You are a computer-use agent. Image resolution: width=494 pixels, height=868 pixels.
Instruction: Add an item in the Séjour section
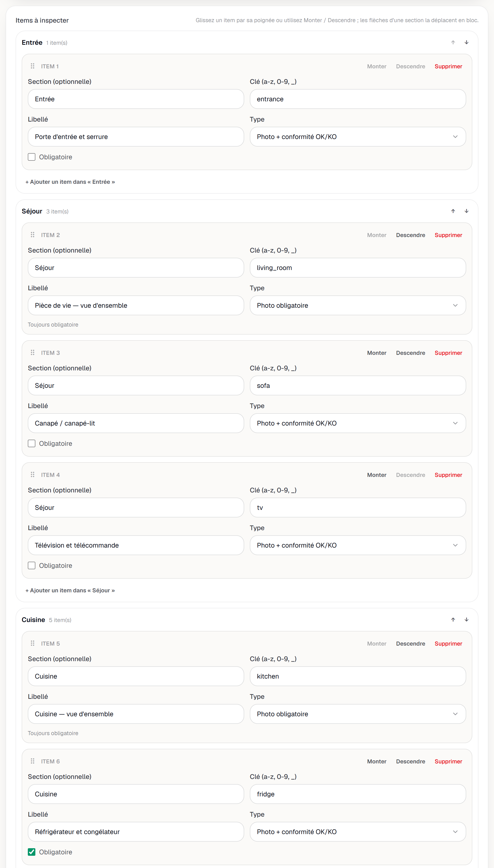coord(70,590)
